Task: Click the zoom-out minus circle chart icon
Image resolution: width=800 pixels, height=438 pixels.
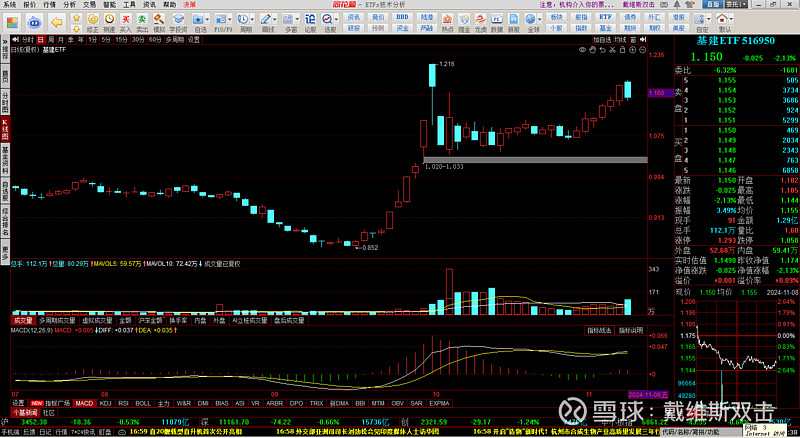Action: 642,50
